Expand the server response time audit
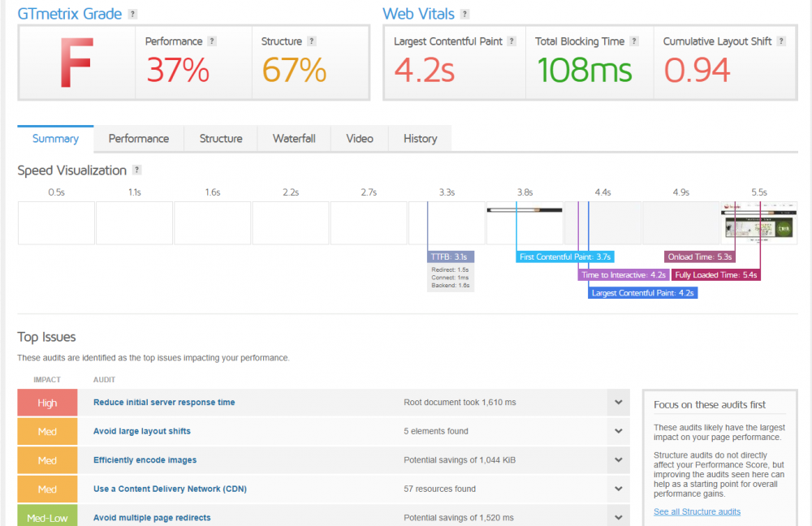The width and height of the screenshot is (812, 526). [x=618, y=403]
